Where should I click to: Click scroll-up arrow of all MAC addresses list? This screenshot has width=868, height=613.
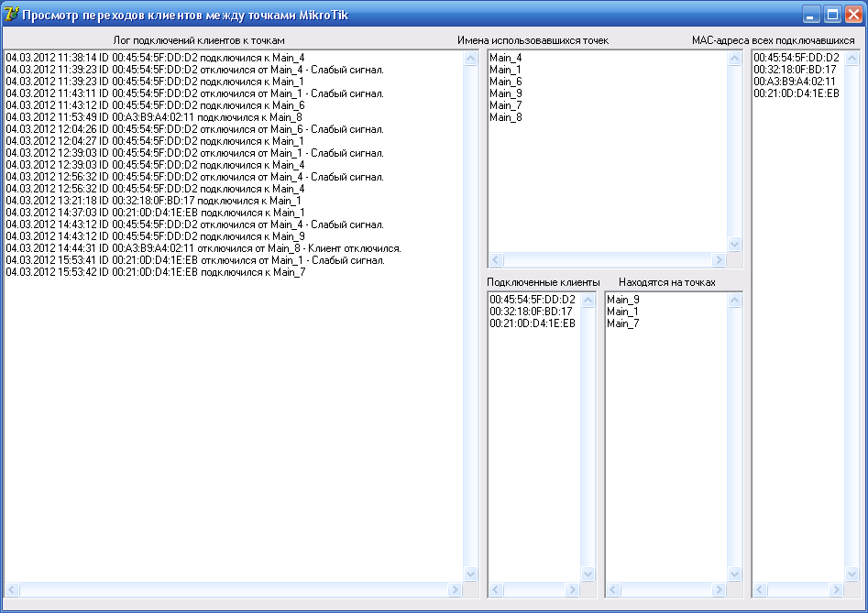[852, 58]
